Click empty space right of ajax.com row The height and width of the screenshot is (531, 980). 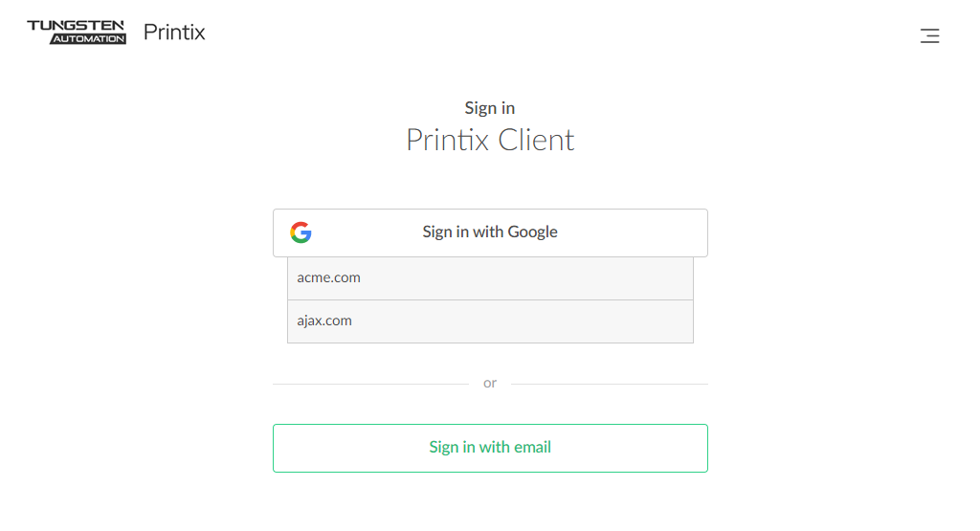coord(574,321)
